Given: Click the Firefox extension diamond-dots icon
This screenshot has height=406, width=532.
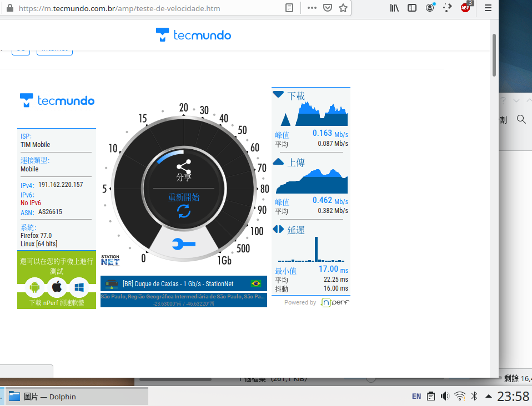Looking at the screenshot, I should [447, 8].
